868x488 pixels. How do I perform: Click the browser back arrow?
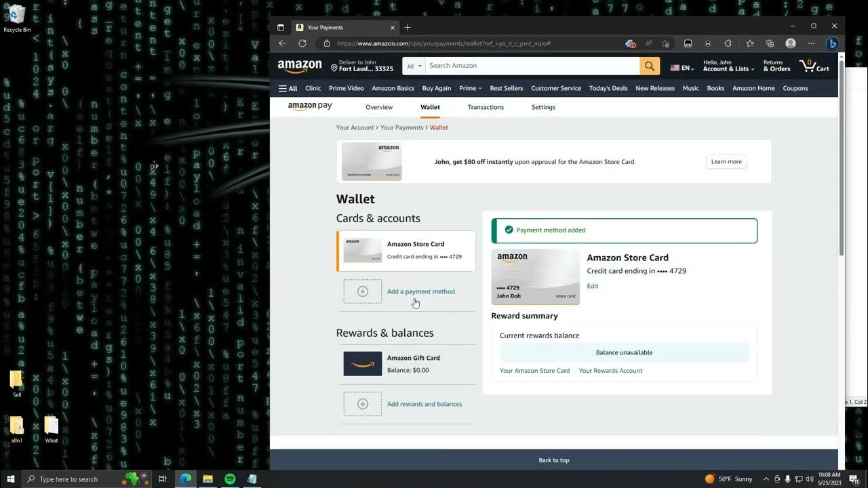(x=283, y=43)
